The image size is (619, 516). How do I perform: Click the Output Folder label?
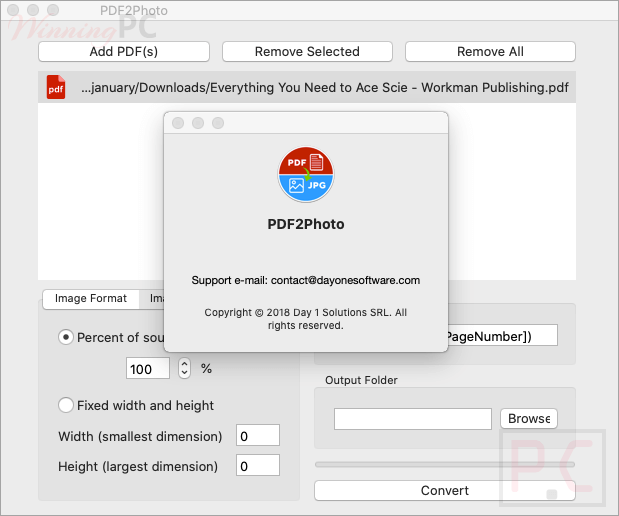coord(361,380)
